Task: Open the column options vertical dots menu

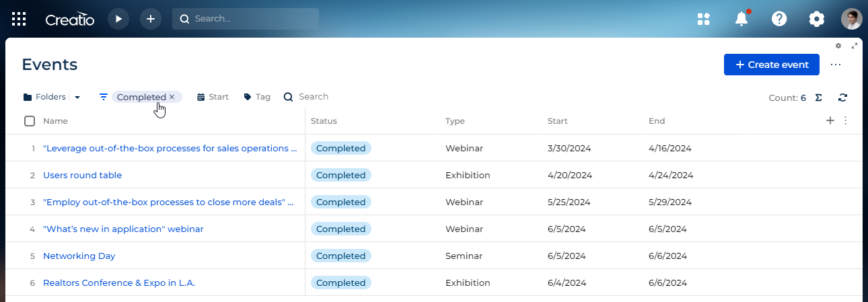Action: point(846,120)
